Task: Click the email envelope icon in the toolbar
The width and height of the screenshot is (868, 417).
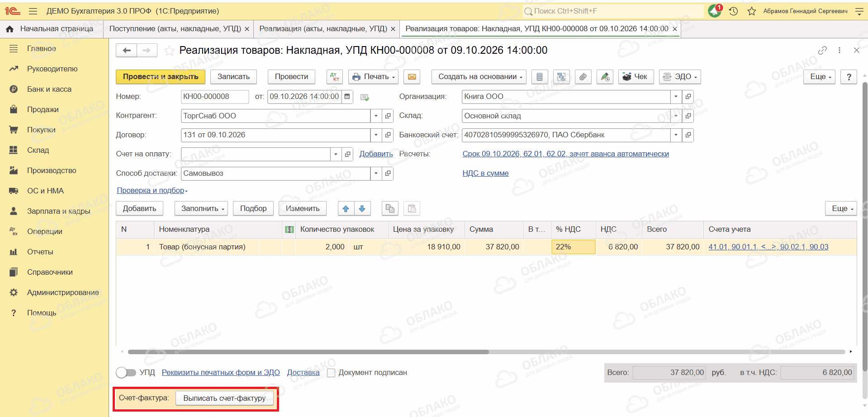Action: coord(412,77)
